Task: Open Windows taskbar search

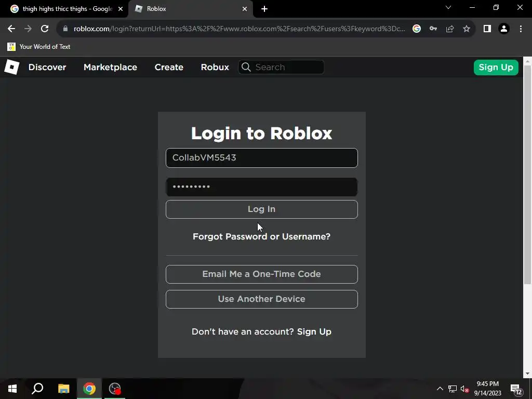Action: tap(37, 389)
